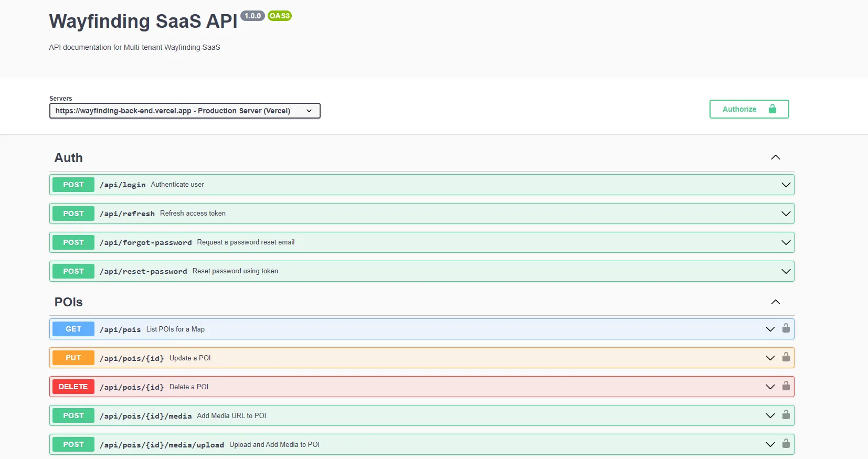Click the POST badge for /api/forgot-password
This screenshot has width=868, height=459.
73,242
